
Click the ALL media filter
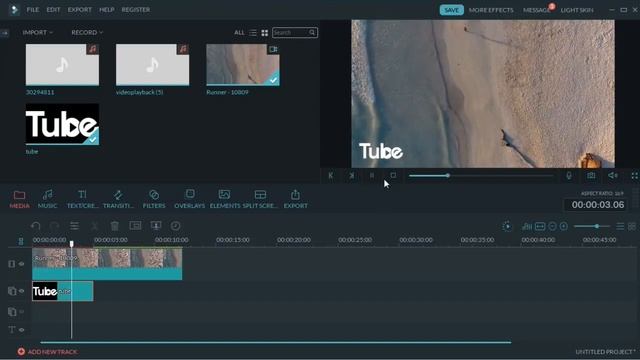(x=239, y=32)
